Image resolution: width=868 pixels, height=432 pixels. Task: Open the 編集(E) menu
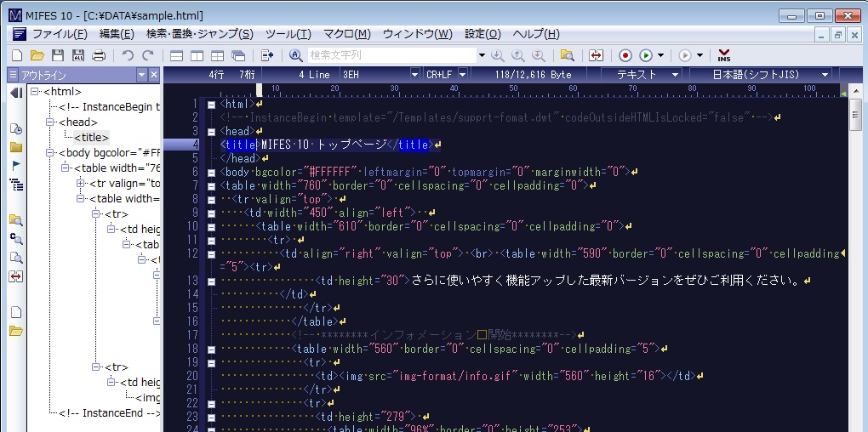tap(117, 34)
